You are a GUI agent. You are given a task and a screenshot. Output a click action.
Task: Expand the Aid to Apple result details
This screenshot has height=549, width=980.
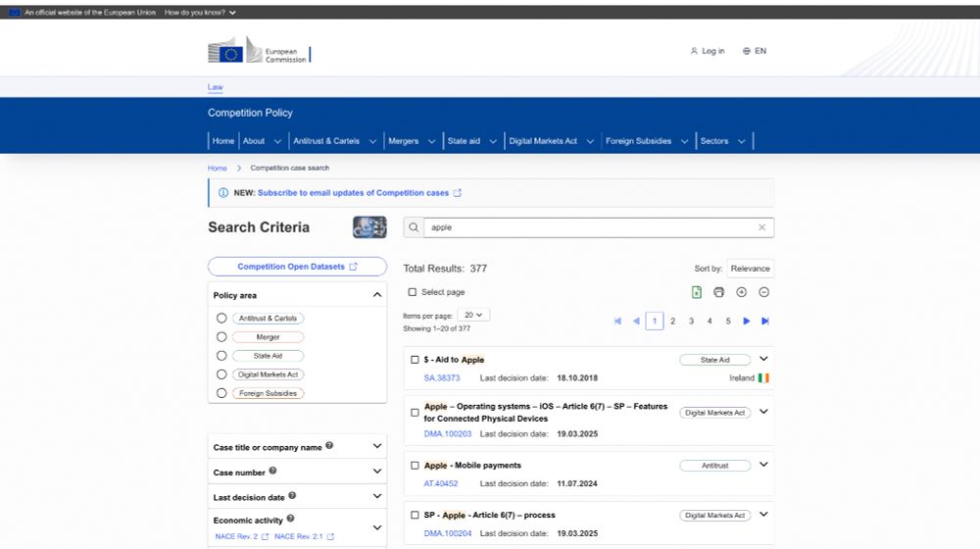click(x=763, y=359)
